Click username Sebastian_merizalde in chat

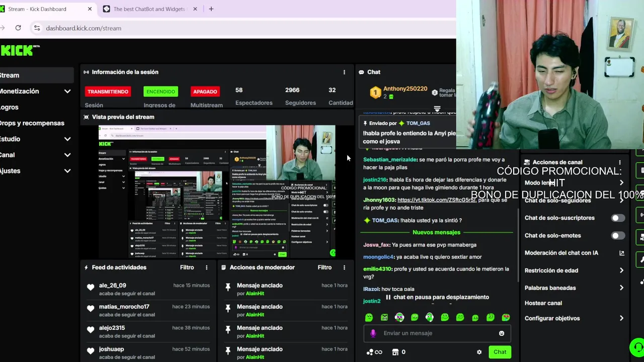click(390, 159)
